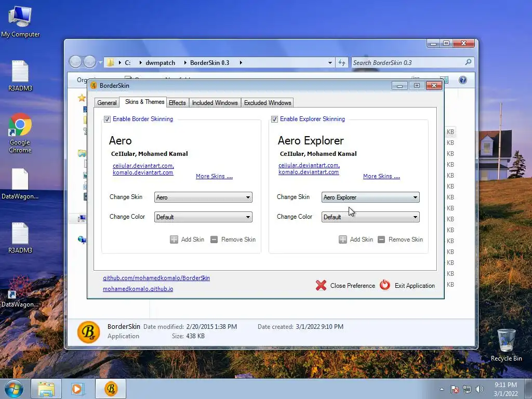Click Explorer refresh button by address bar

pyautogui.click(x=342, y=62)
